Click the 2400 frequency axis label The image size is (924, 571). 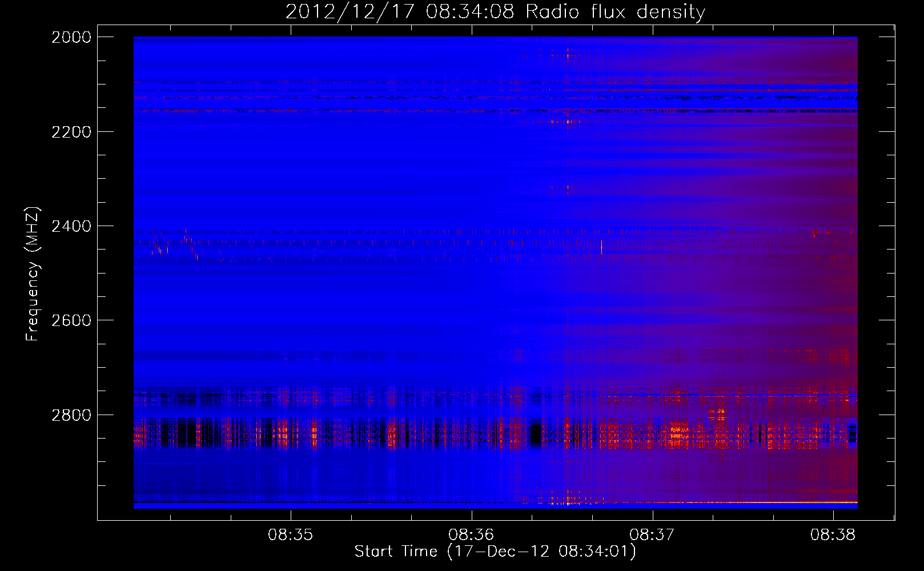[x=71, y=226]
